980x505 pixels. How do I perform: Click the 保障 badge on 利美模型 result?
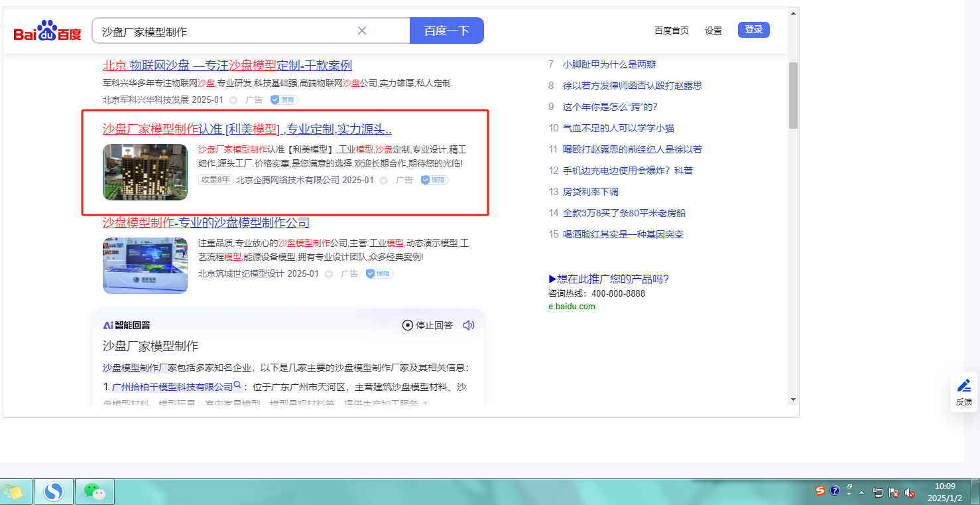coord(434,180)
